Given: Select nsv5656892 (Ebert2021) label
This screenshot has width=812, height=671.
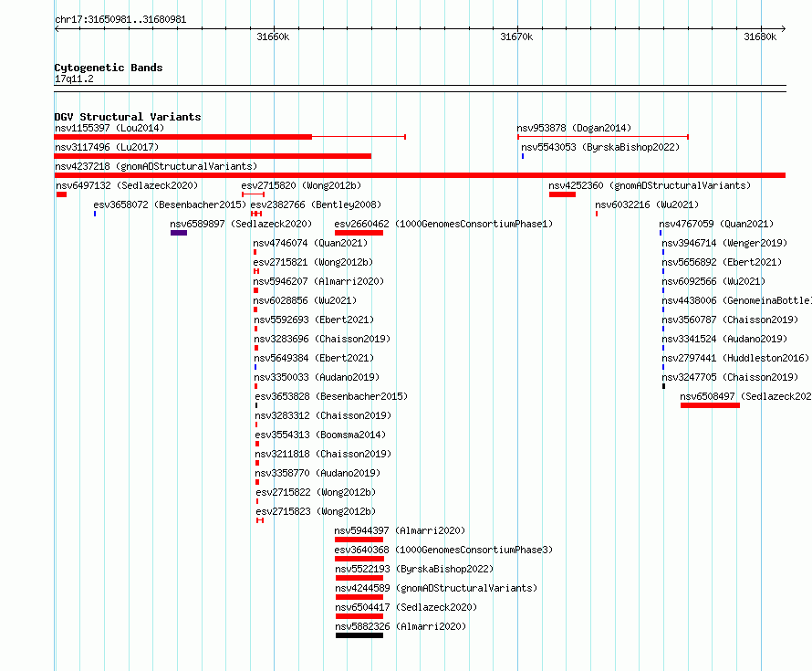Looking at the screenshot, I should coord(722,262).
